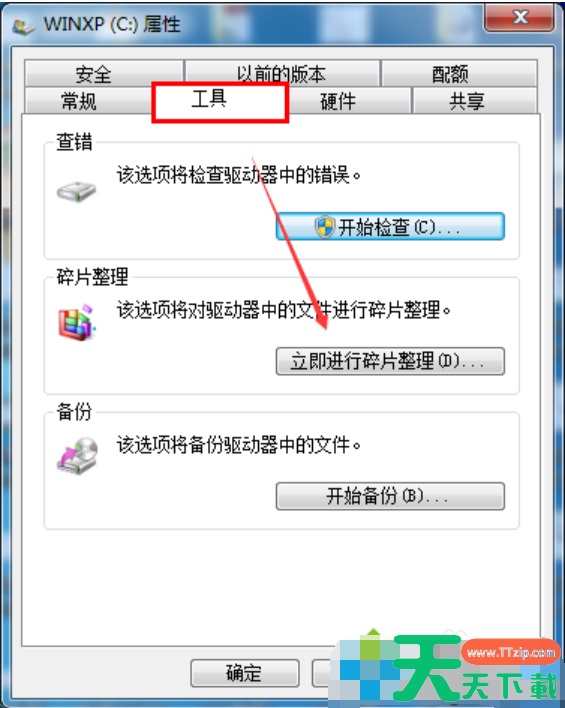Click the 查错 group label
This screenshot has width=565, height=708.
(x=74, y=142)
